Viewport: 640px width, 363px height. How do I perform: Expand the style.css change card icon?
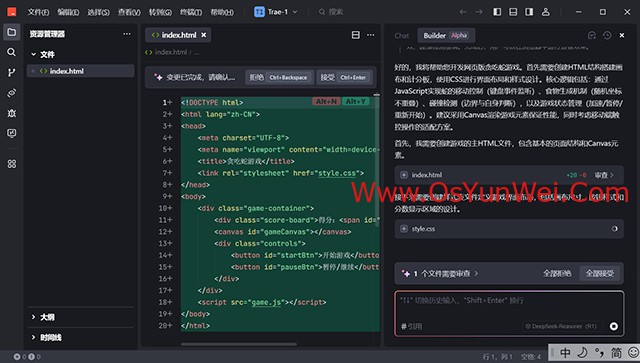pyautogui.click(x=404, y=229)
